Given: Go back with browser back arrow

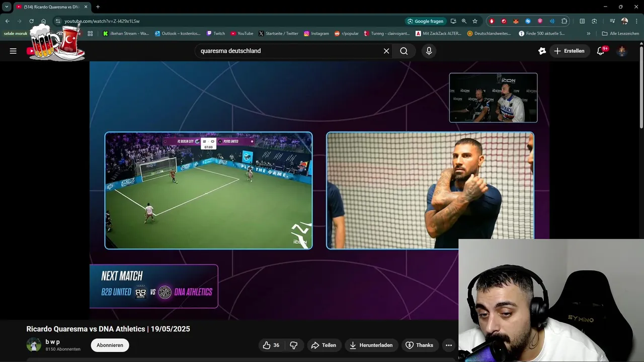Looking at the screenshot, I should tap(7, 21).
